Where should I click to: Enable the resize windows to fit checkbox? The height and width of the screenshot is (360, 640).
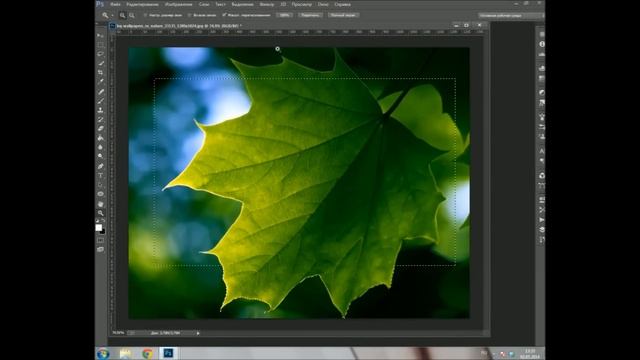click(x=145, y=15)
